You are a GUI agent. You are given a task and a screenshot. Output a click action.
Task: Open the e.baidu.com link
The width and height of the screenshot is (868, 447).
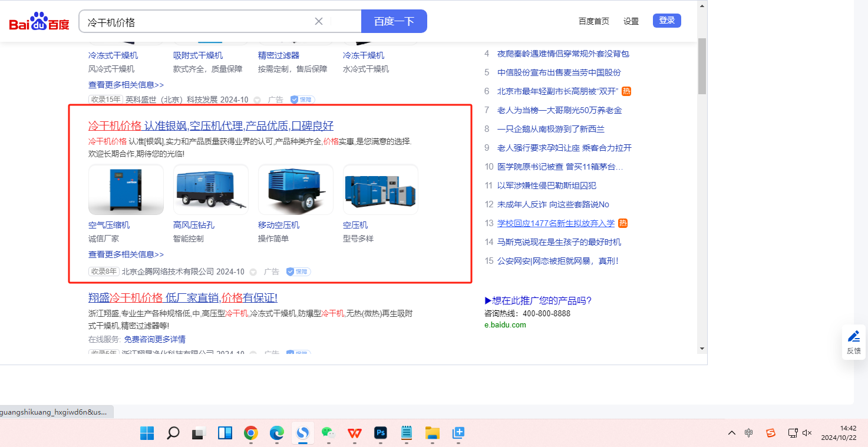pyautogui.click(x=505, y=325)
